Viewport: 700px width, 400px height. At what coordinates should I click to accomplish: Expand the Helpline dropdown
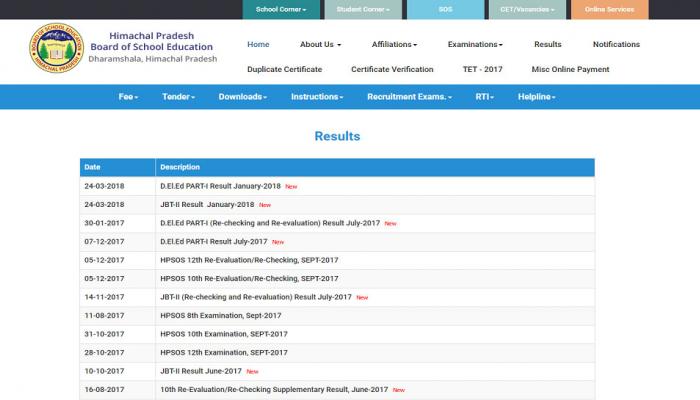coord(537,97)
